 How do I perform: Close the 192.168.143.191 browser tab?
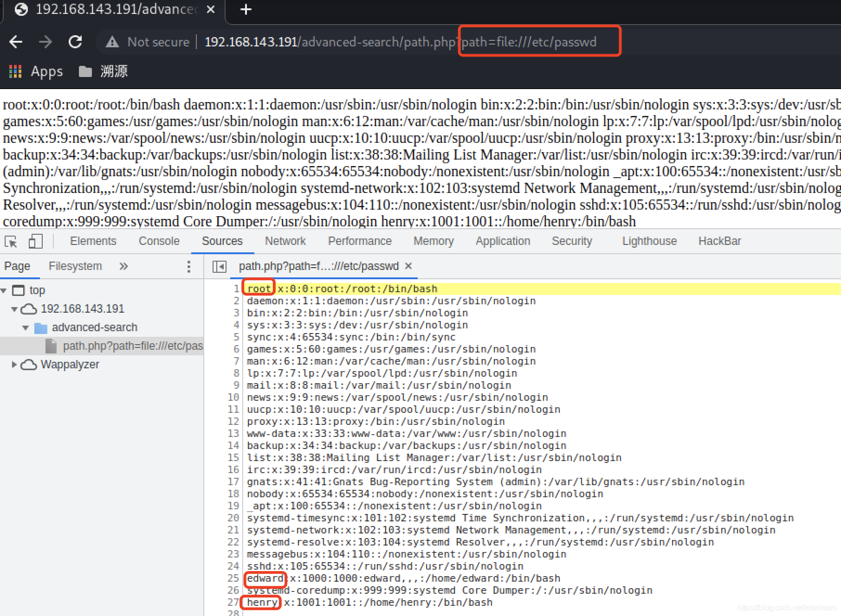click(211, 9)
